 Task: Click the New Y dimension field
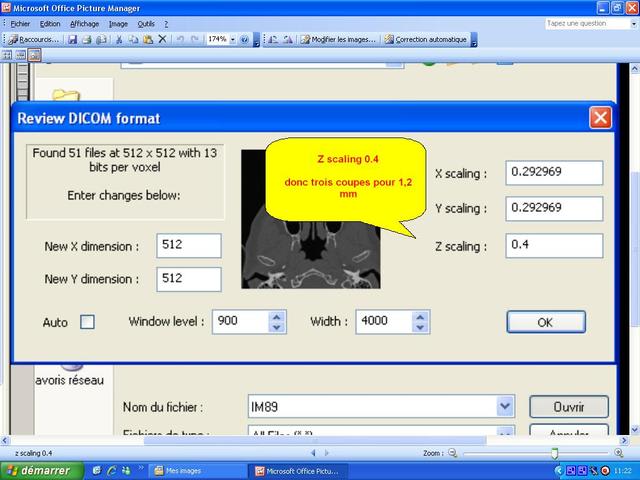(x=189, y=279)
